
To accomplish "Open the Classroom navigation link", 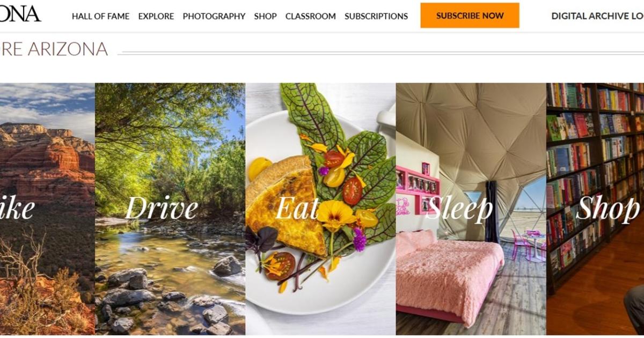I will [x=311, y=16].
